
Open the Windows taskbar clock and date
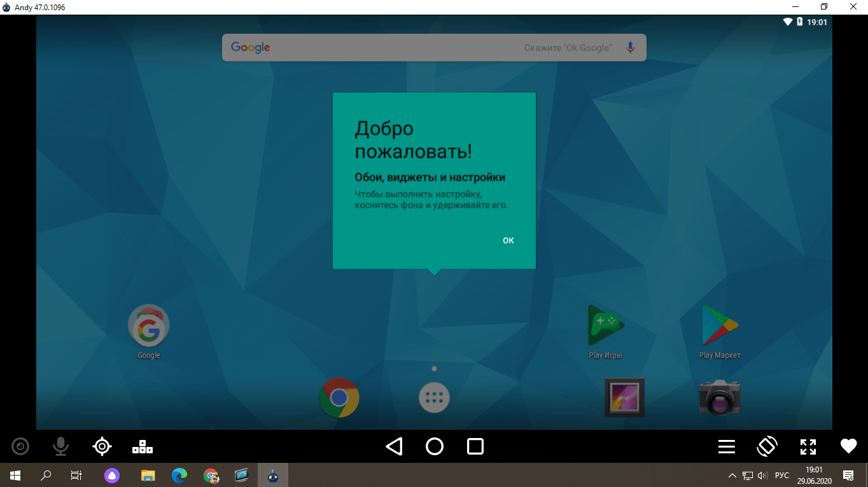point(814,475)
